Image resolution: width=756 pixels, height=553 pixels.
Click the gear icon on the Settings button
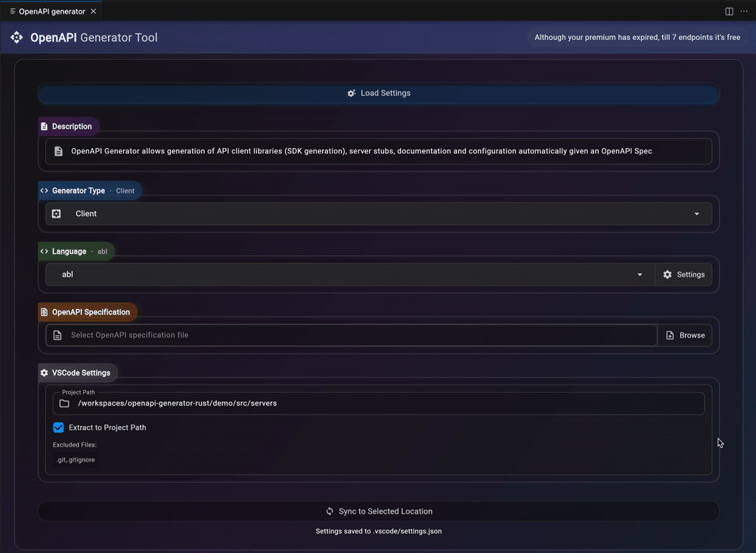(667, 274)
